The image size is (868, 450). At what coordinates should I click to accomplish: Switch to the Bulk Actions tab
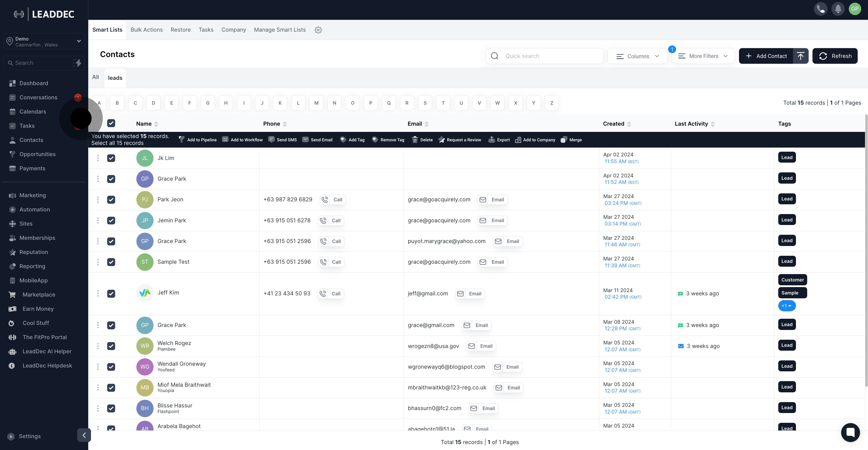click(x=146, y=30)
